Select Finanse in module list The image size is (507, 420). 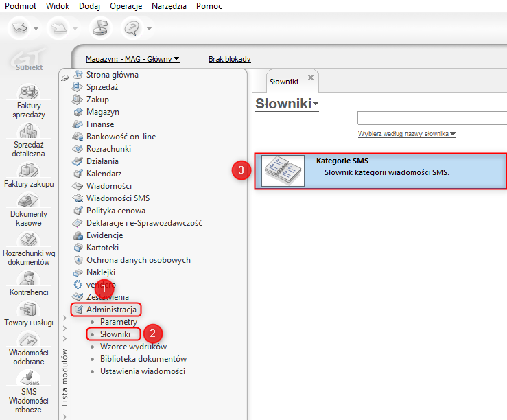pyautogui.click(x=100, y=124)
